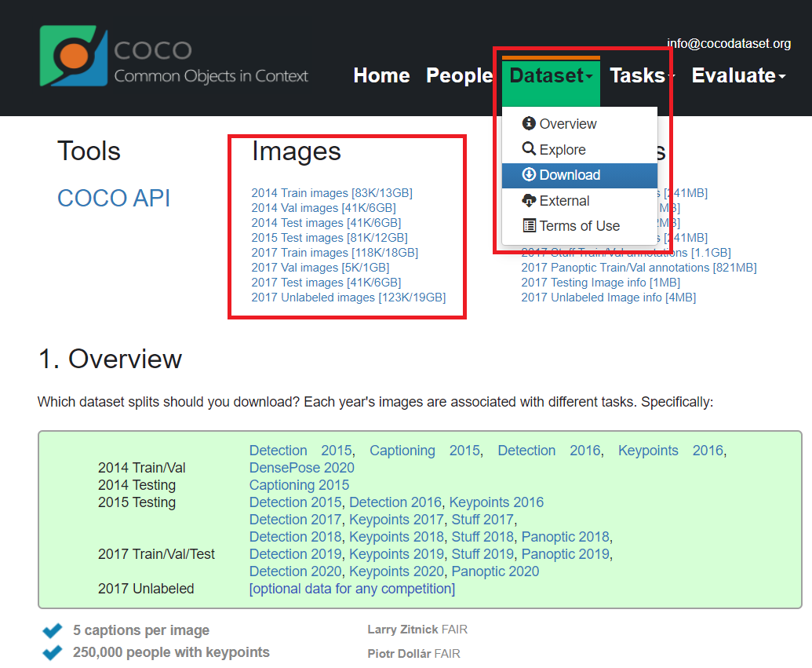This screenshot has height=668, width=812.
Task: Open Terms of Use menu entry
Action: coord(580,226)
